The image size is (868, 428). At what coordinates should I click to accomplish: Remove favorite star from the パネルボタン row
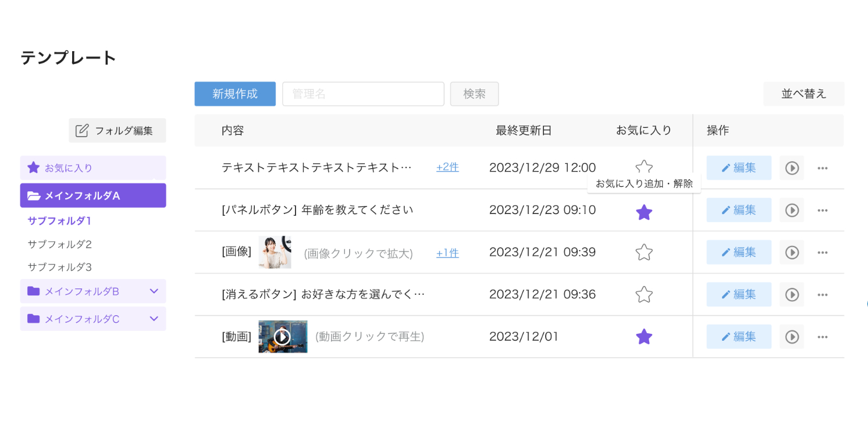644,213
